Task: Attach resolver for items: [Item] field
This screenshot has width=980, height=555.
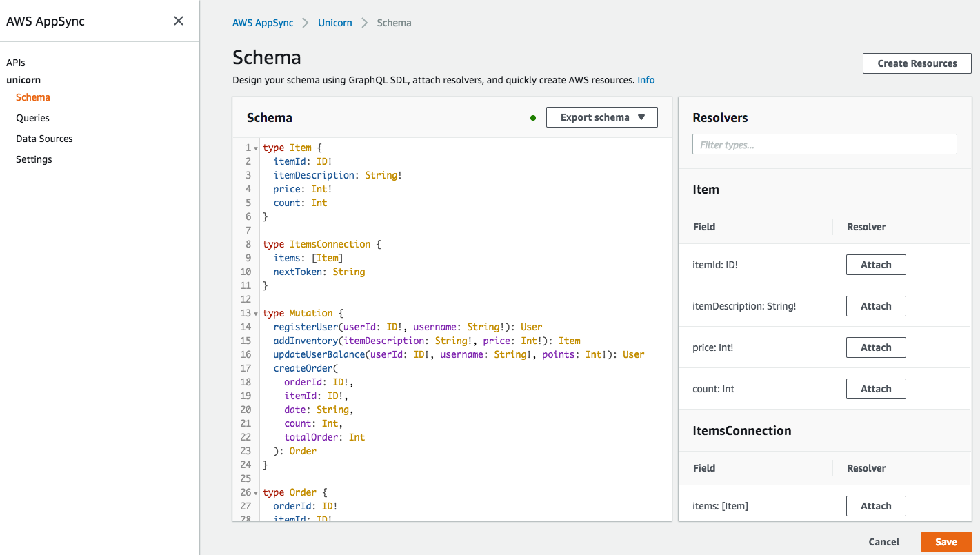Action: click(x=876, y=506)
